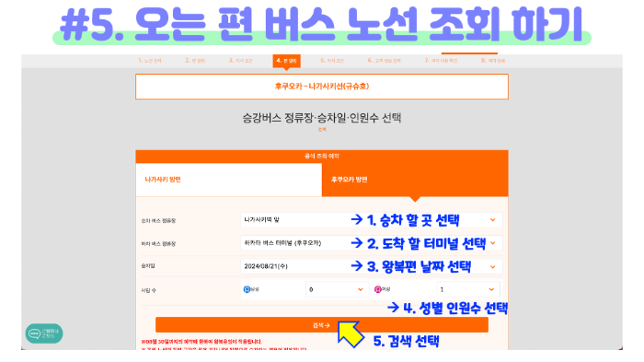This screenshot has height=362, width=644.
Task: Click the 승차일 label
Action: [148, 266]
